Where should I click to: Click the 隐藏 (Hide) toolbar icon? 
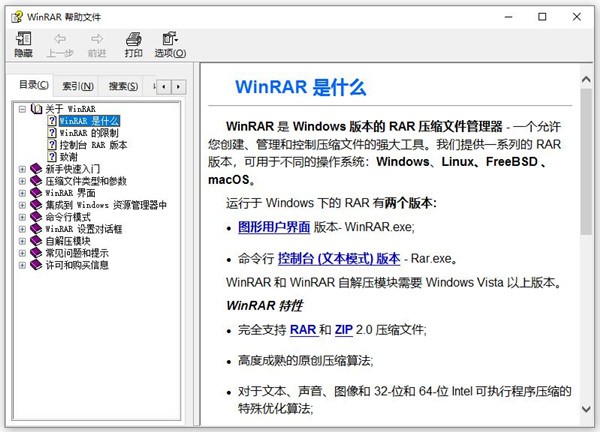tap(23, 39)
